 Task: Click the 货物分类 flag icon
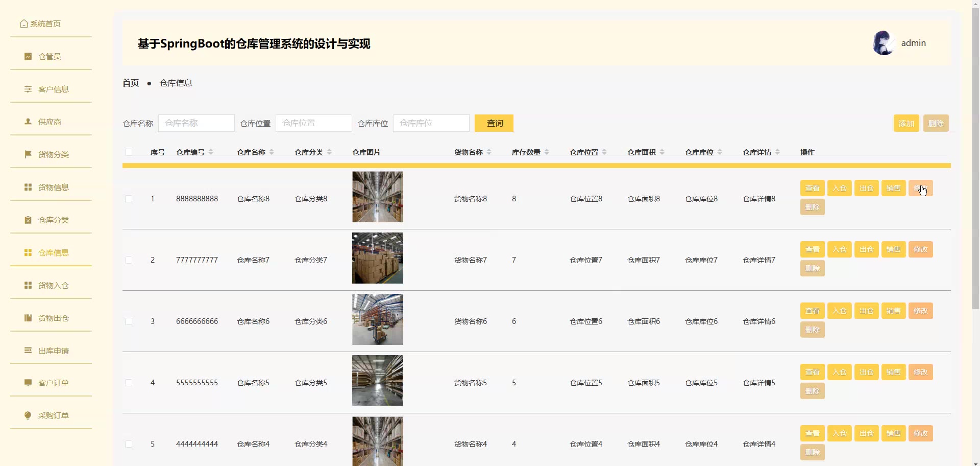coord(28,154)
